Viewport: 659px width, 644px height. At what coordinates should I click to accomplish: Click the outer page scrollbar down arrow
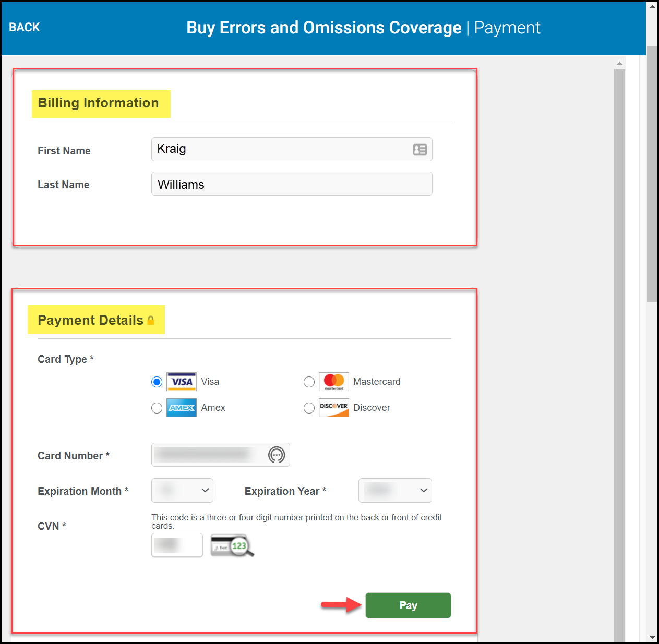coord(652,637)
